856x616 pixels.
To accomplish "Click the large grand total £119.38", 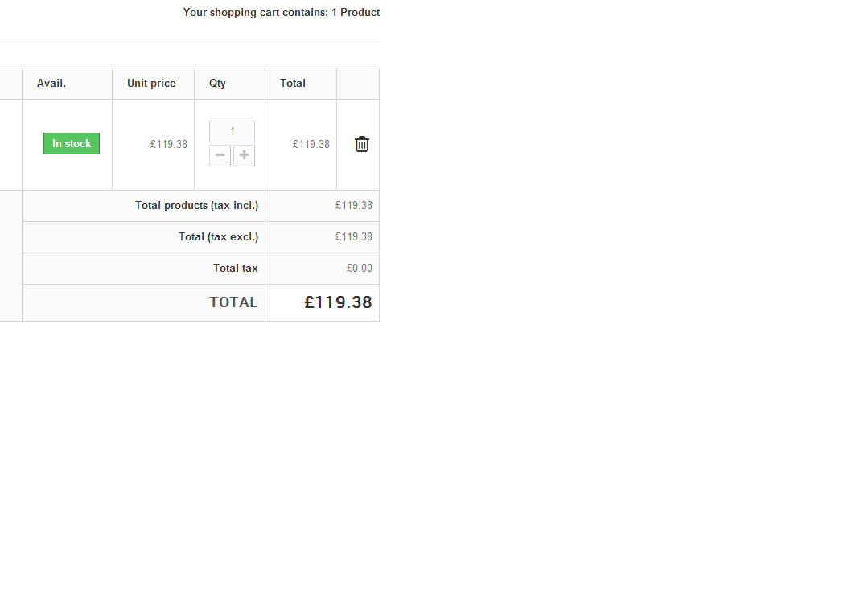I will 338,302.
